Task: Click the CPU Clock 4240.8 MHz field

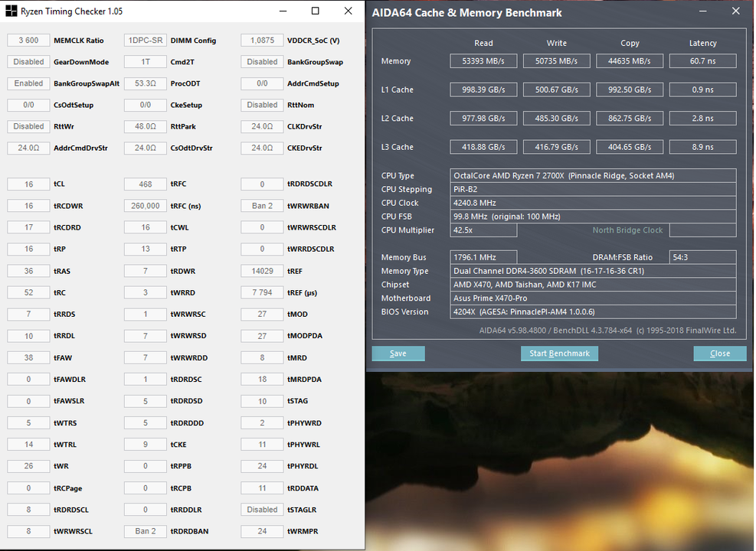Action: [x=593, y=203]
